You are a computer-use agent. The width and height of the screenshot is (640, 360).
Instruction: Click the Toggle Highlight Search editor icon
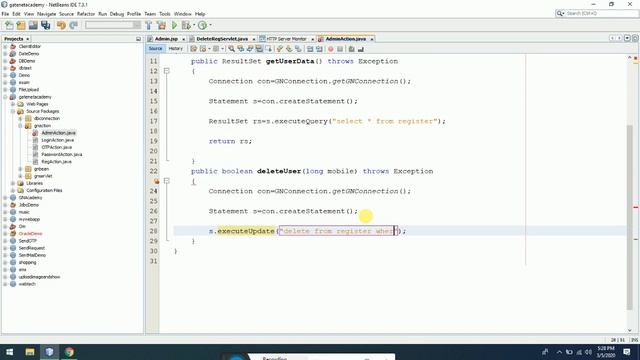coord(259,49)
